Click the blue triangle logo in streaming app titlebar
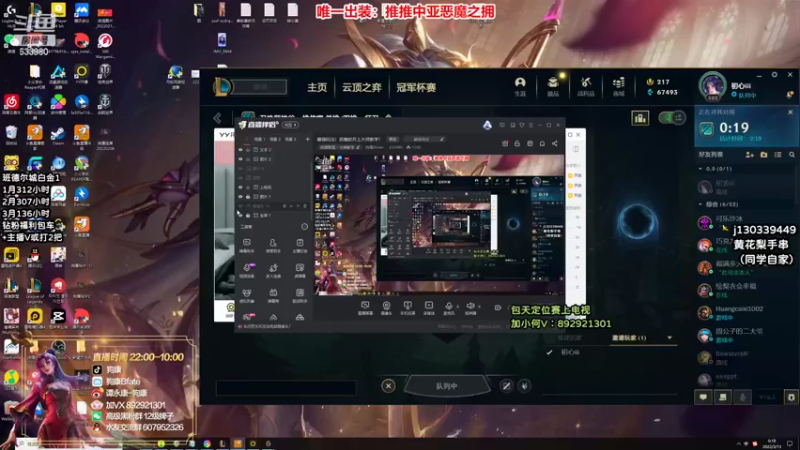This screenshot has height=450, width=800. 487,125
